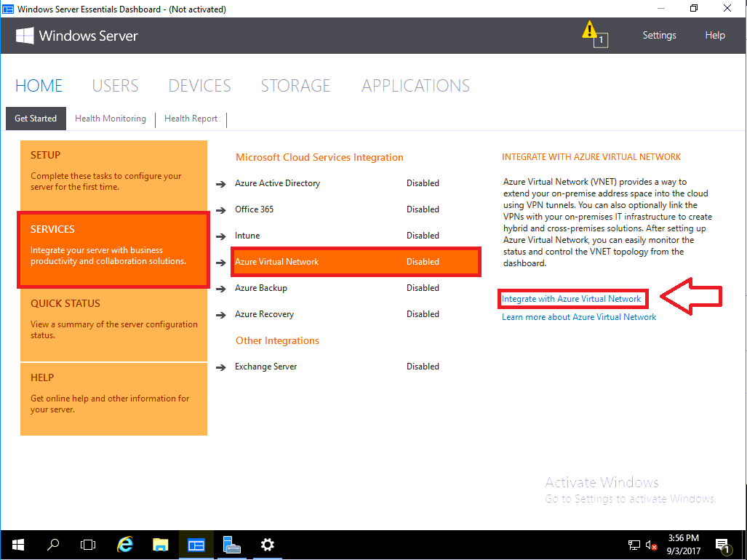Open File Explorer from taskbar
The image size is (747, 560).
pos(161,544)
